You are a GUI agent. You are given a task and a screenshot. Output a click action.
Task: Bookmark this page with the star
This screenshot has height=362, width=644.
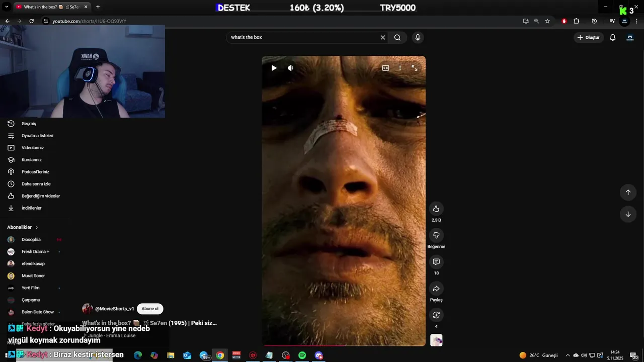click(x=547, y=21)
